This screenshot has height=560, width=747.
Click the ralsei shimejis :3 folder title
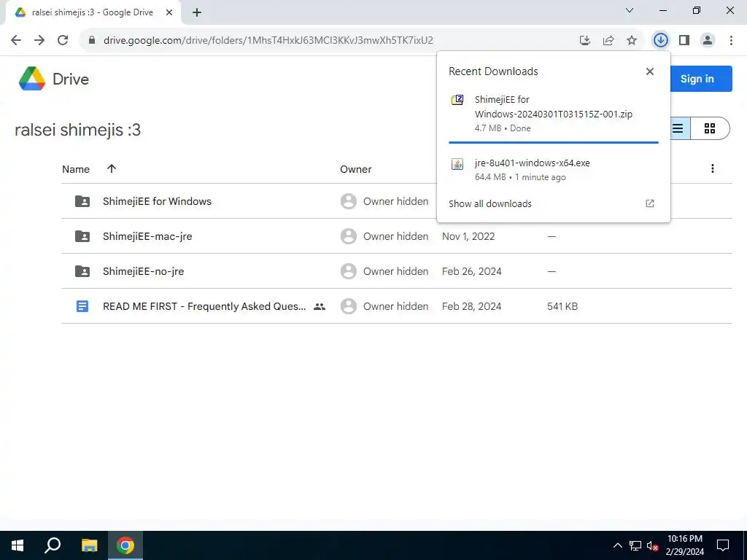pos(77,130)
